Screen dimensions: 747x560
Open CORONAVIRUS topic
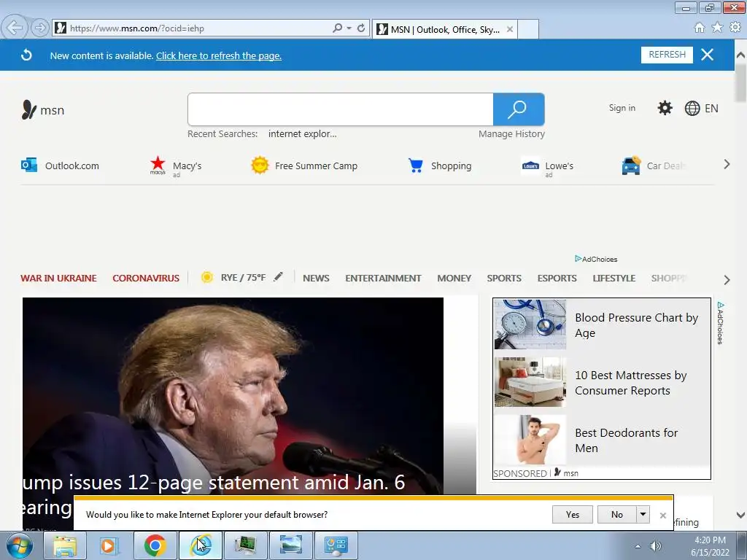click(x=146, y=278)
